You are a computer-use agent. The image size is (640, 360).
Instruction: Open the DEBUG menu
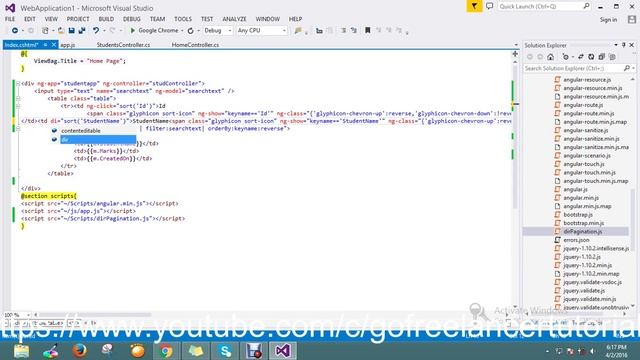(x=131, y=19)
